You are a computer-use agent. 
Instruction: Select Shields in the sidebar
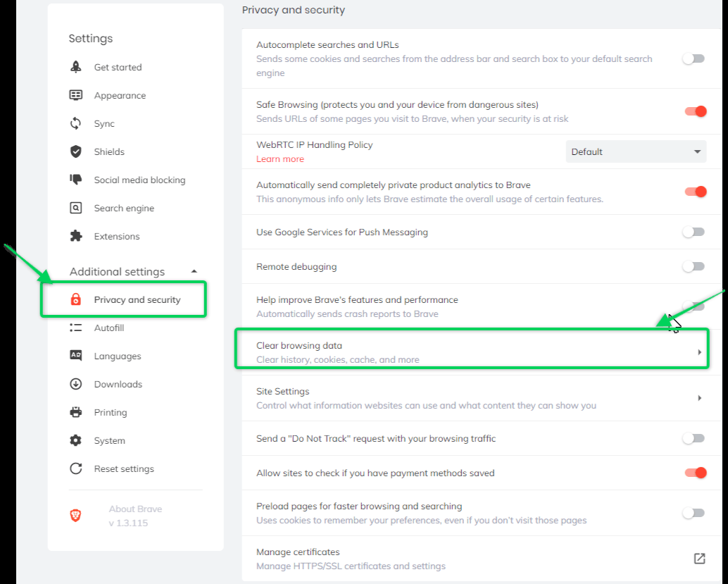pyautogui.click(x=109, y=151)
